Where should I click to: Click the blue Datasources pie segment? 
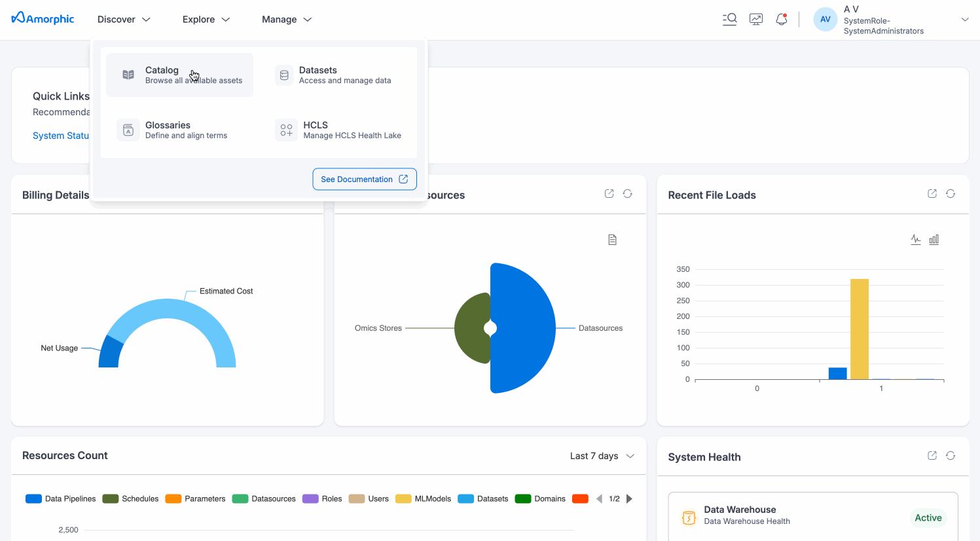(x=524, y=327)
